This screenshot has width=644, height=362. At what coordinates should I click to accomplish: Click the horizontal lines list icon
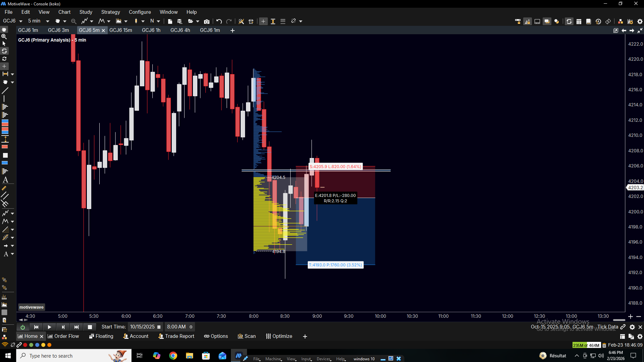[283, 21]
